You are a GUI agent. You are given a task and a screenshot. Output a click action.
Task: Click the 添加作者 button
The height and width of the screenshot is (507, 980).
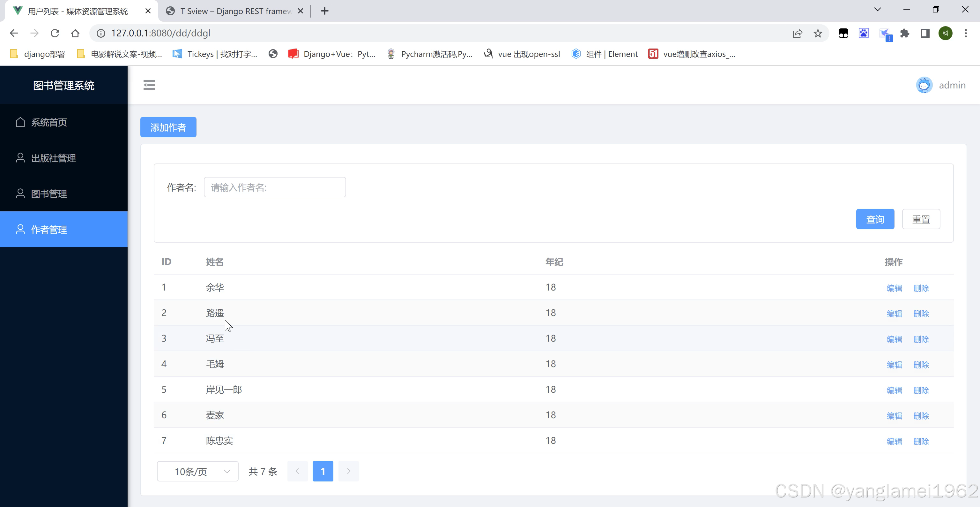point(168,127)
